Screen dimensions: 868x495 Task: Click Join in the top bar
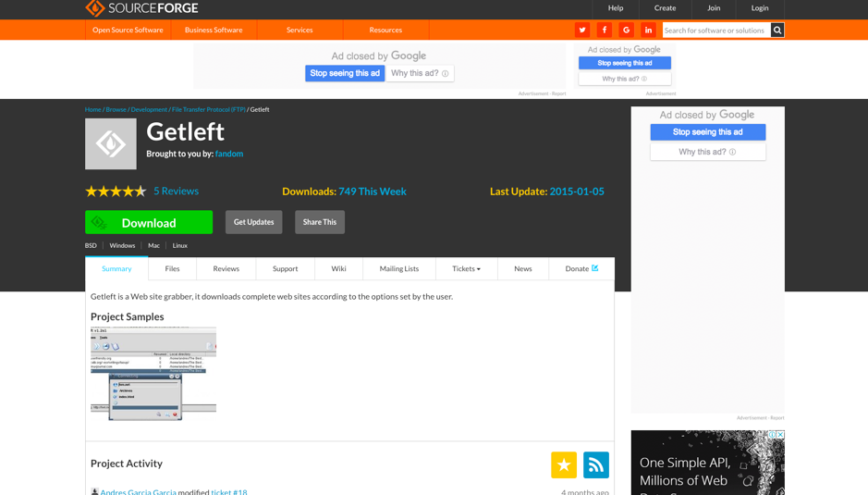(714, 7)
